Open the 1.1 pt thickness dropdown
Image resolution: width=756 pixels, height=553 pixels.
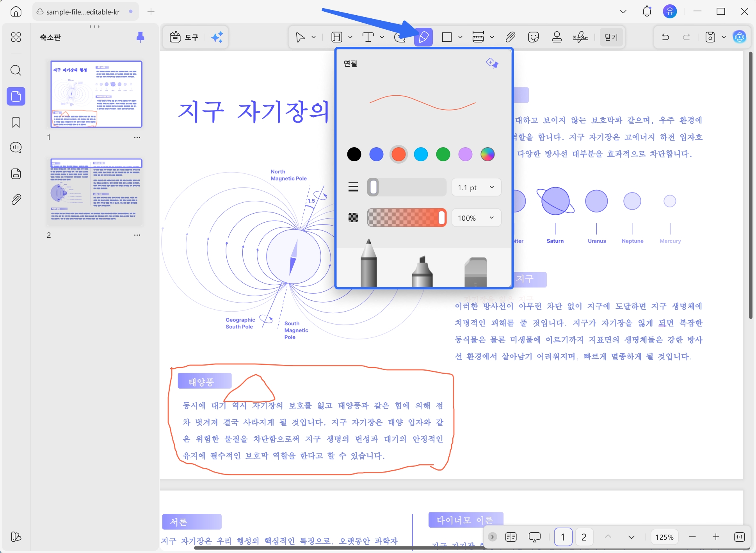477,187
